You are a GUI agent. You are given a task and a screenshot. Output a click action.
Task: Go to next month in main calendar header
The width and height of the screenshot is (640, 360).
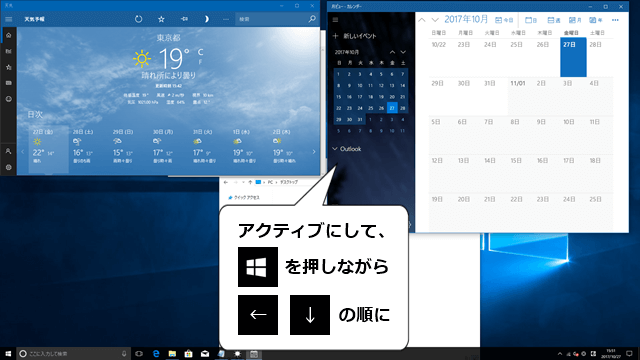[435, 20]
